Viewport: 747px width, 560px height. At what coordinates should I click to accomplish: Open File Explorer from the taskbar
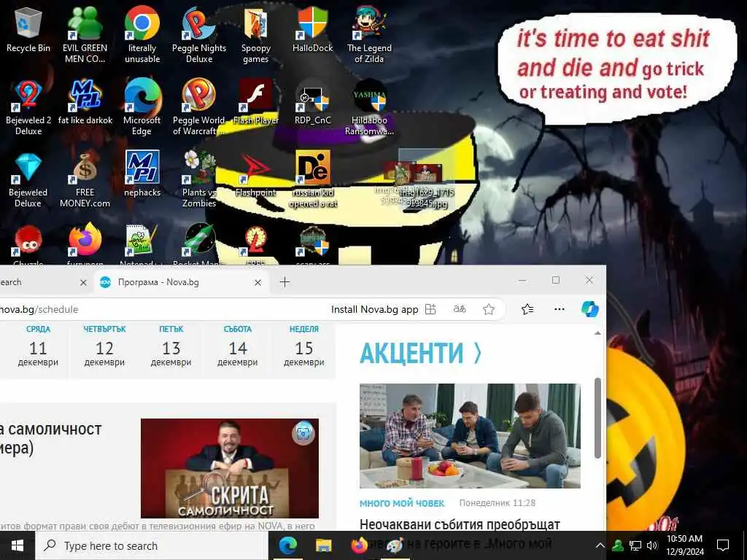(x=323, y=545)
